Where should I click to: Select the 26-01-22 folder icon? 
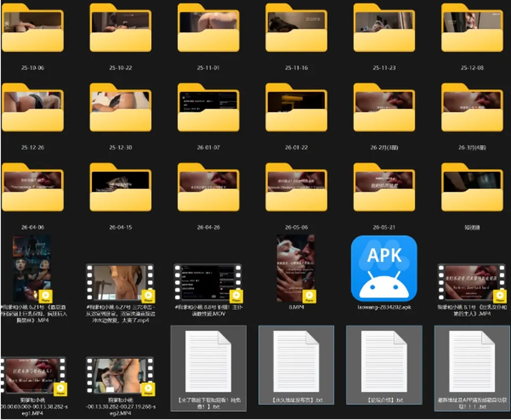[296, 108]
